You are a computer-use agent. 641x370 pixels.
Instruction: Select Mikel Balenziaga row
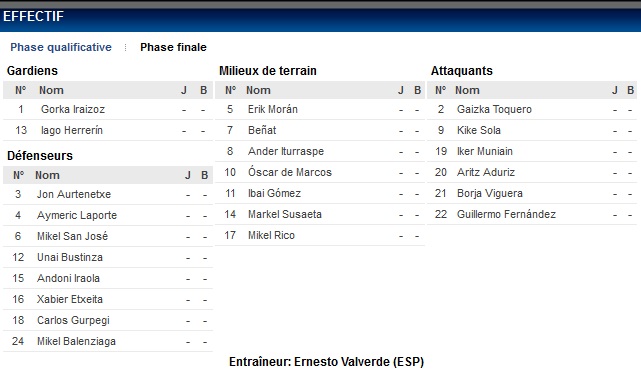point(108,341)
